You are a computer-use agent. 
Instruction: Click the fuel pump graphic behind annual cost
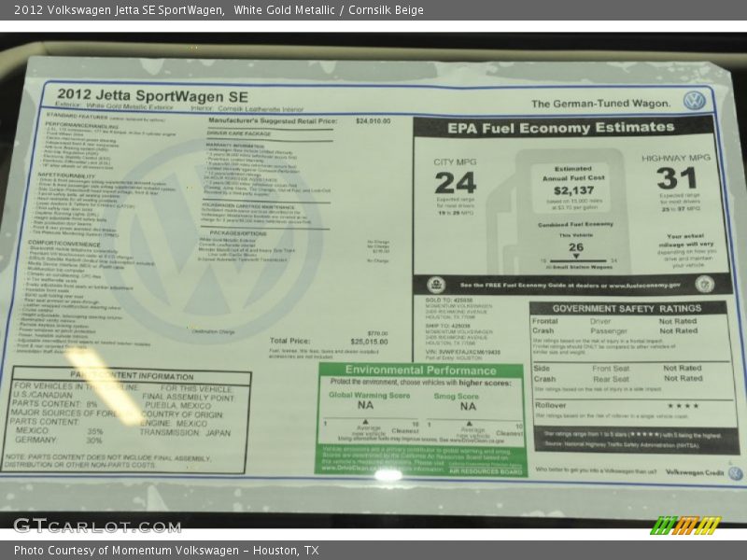point(559,212)
